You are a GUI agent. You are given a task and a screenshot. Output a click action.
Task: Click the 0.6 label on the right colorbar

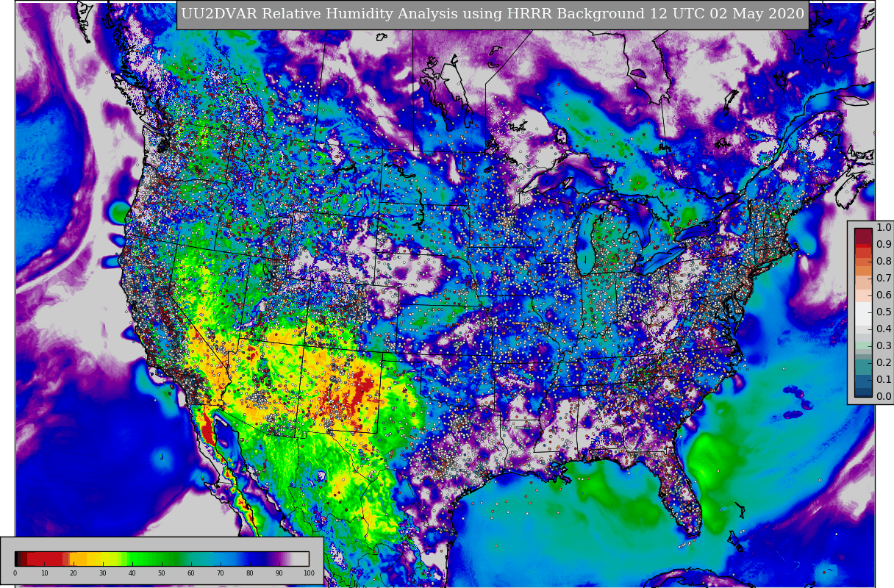884,295
